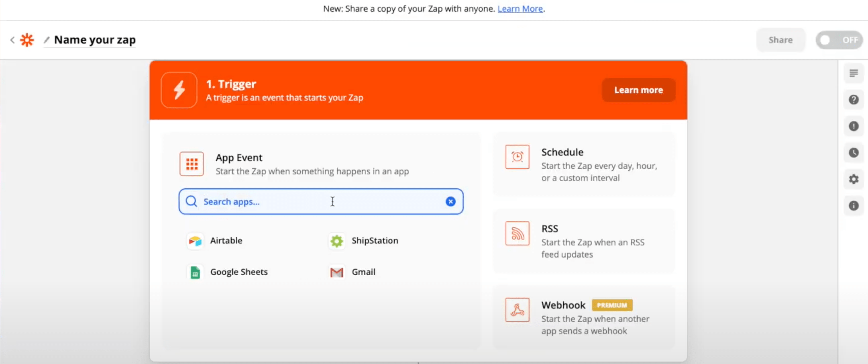The height and width of the screenshot is (364, 868).
Task: Open Zap details via info icon
Action: [854, 206]
